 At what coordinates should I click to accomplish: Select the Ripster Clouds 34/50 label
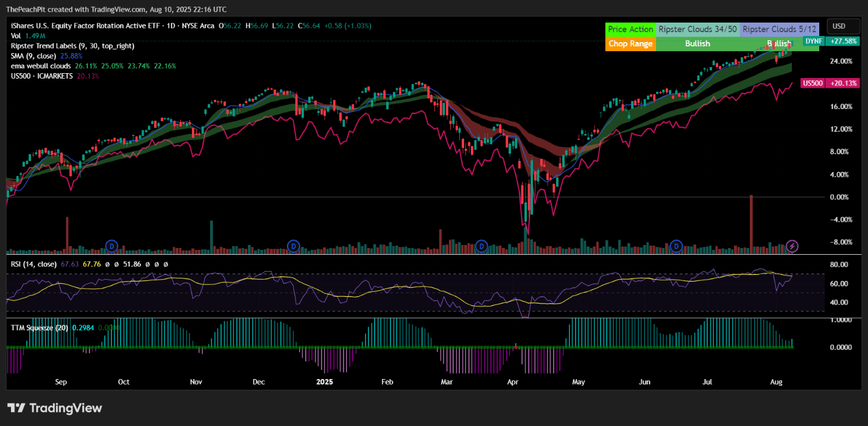(x=697, y=29)
